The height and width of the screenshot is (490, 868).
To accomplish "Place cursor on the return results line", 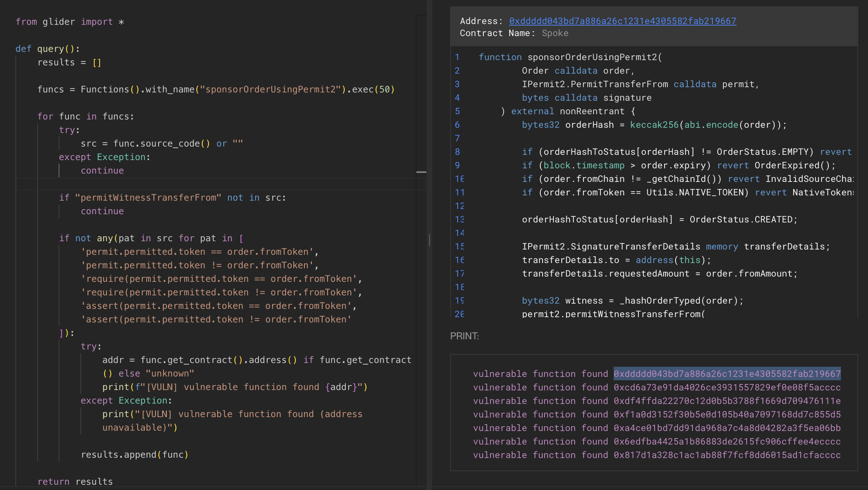I will (75, 481).
